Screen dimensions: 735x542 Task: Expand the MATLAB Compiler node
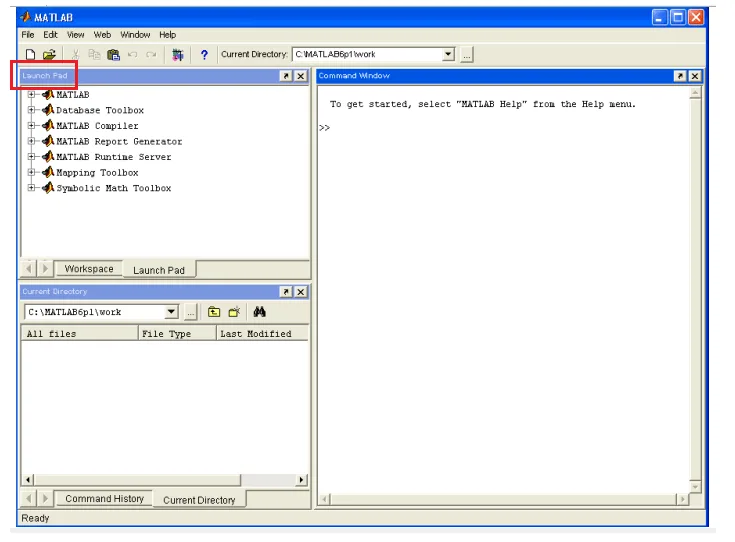31,126
